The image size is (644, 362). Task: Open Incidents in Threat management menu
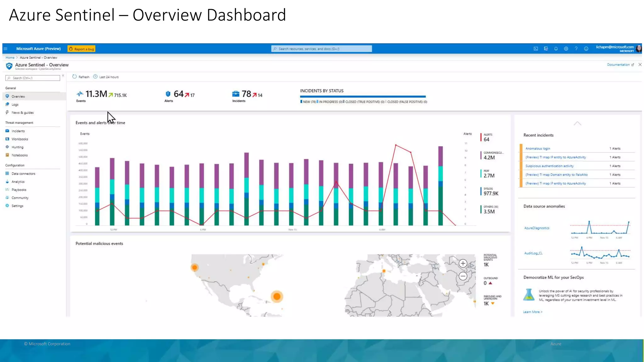(18, 131)
